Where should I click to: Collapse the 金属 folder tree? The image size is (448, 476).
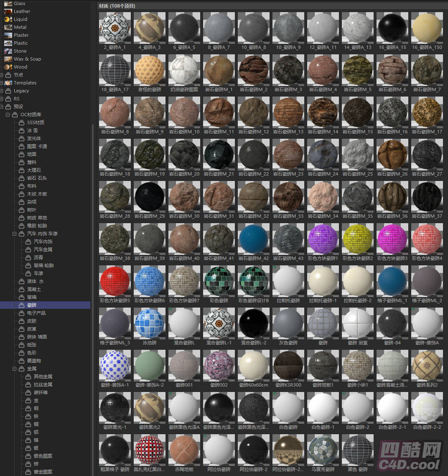click(15, 369)
